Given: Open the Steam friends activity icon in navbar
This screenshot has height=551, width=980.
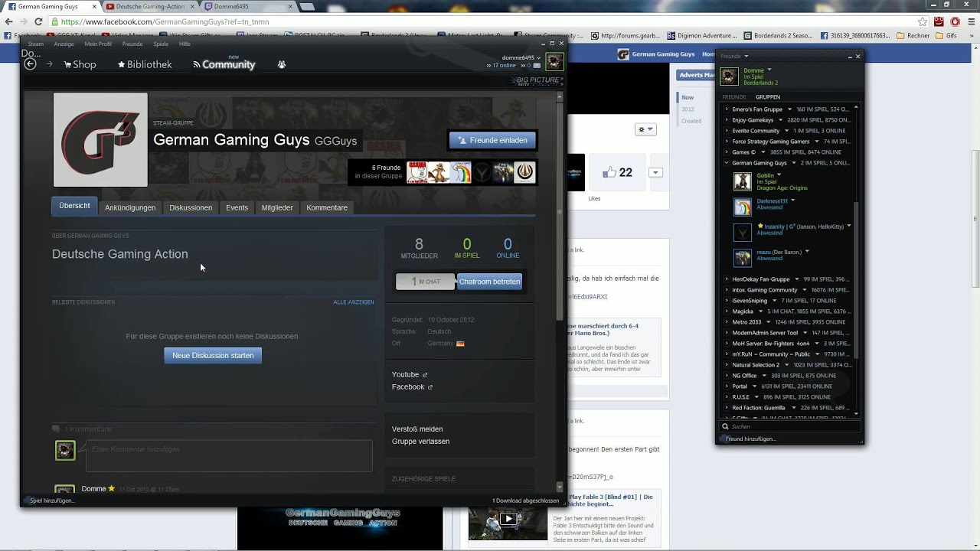Looking at the screenshot, I should tap(282, 65).
